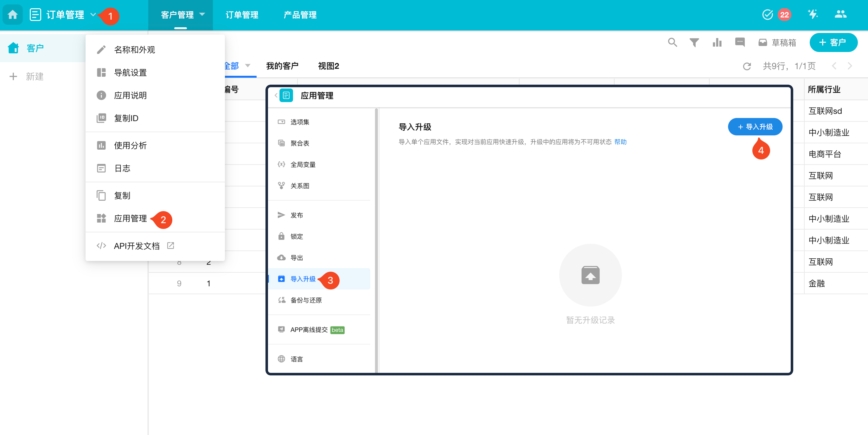Click the refresh icon beside row count
868x435 pixels.
point(747,66)
